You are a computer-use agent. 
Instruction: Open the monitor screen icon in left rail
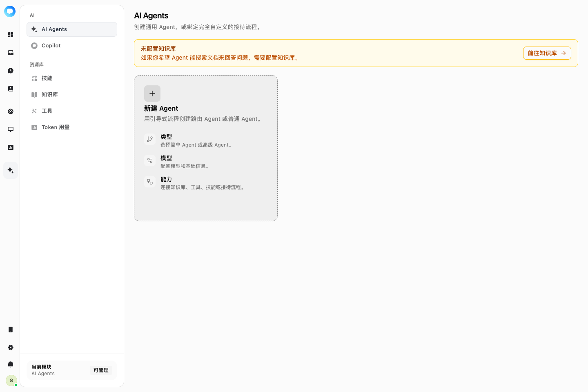[x=11, y=129]
